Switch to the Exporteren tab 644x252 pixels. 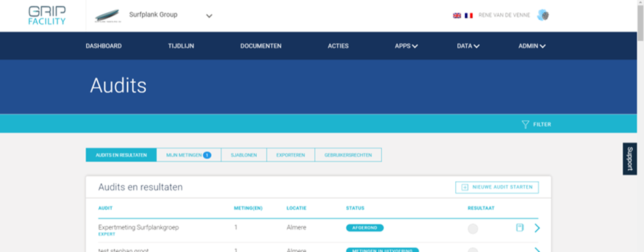coord(291,155)
